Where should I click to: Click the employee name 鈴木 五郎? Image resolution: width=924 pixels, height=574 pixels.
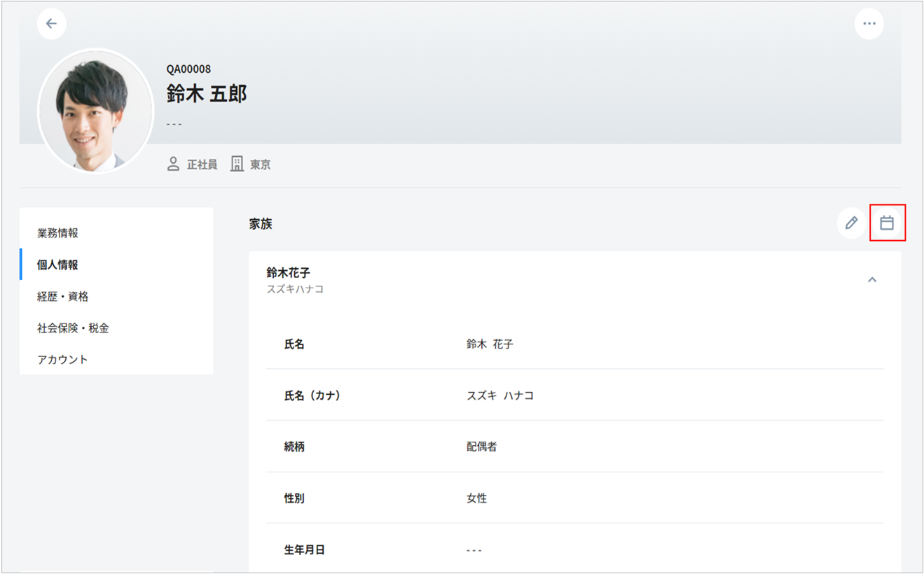(207, 94)
